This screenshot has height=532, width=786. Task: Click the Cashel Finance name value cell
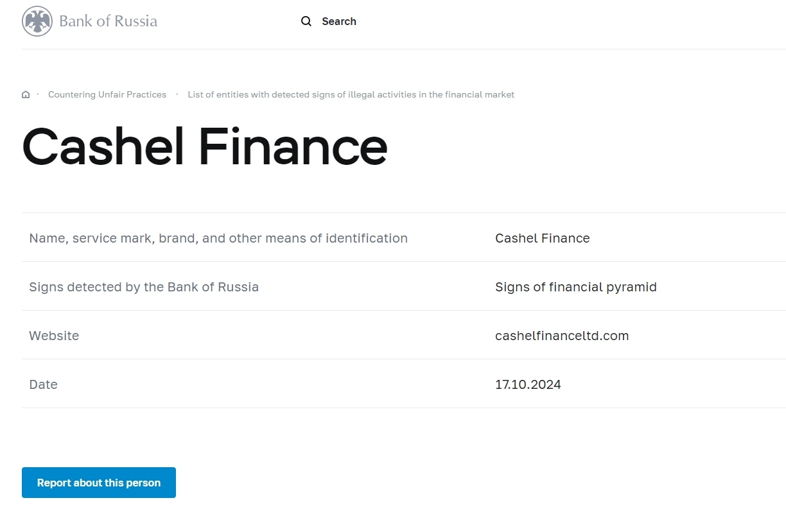542,238
